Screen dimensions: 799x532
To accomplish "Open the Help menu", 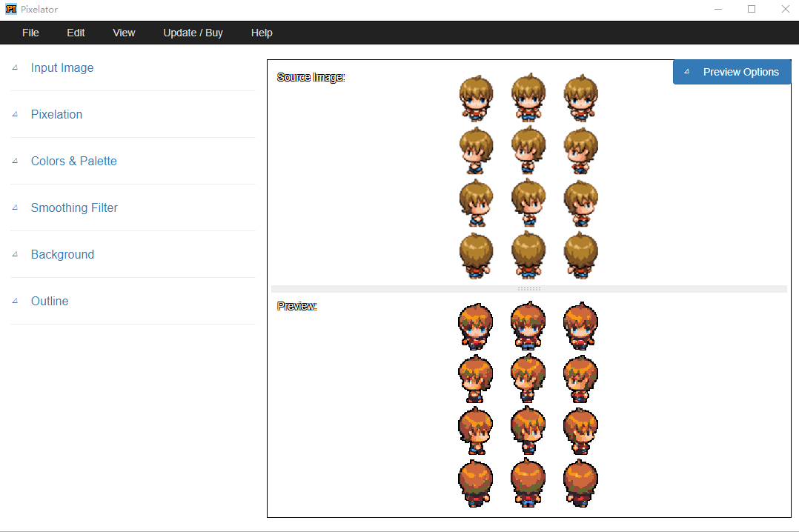I will click(262, 33).
